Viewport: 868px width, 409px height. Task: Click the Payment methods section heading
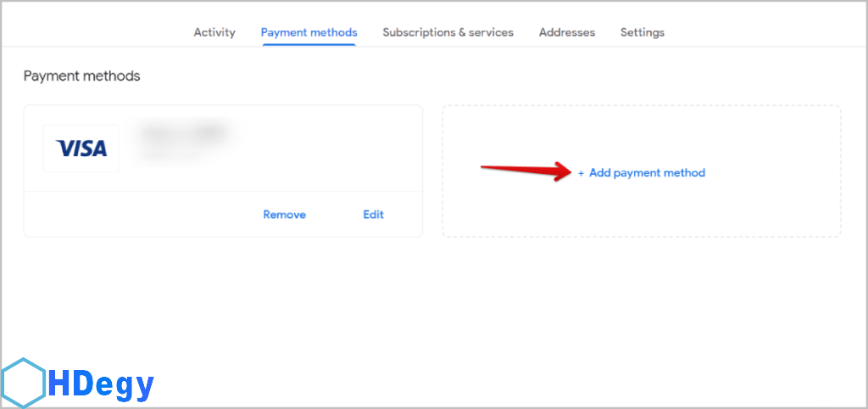(81, 76)
